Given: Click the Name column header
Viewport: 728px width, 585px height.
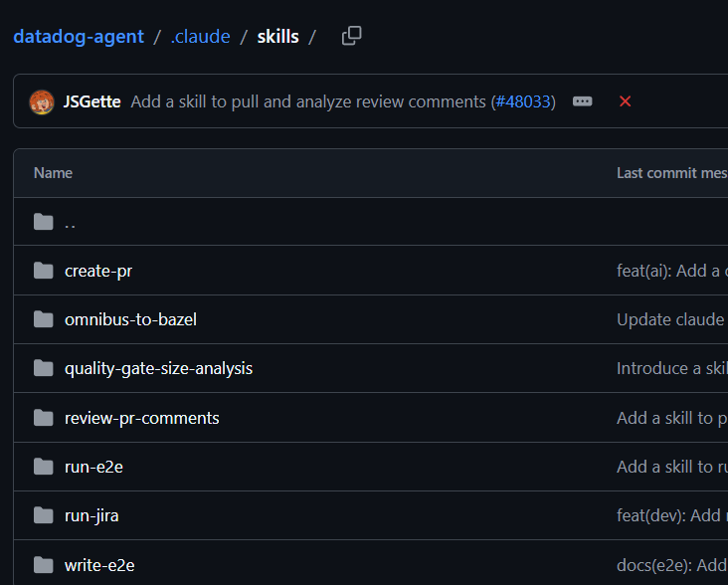Looking at the screenshot, I should click(x=53, y=173).
